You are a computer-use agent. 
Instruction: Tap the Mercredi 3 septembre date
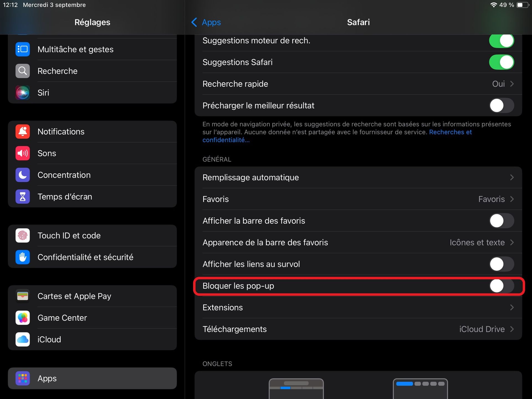(54, 5)
